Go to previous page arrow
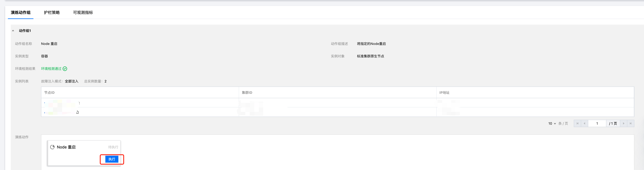Viewport: 644px width, 170px height. 584,124
